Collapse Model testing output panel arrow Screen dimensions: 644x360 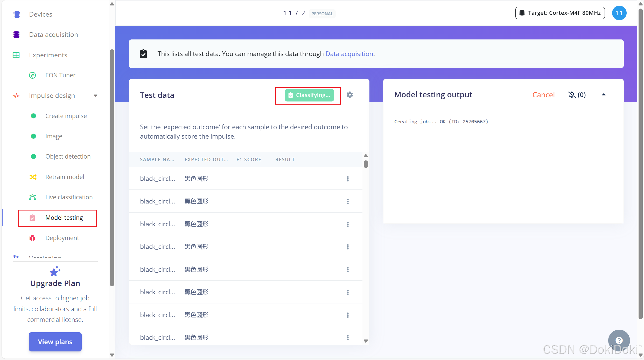[x=604, y=95]
